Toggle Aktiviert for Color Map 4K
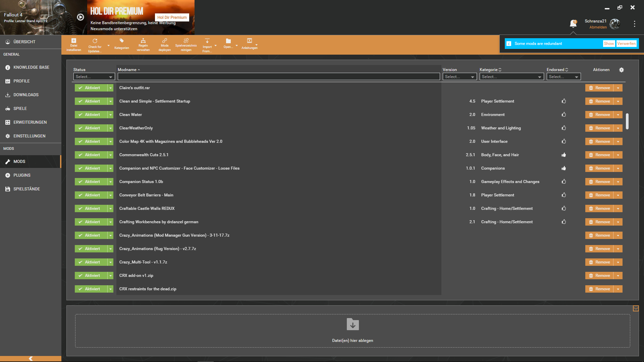The height and width of the screenshot is (362, 644). 91,141
